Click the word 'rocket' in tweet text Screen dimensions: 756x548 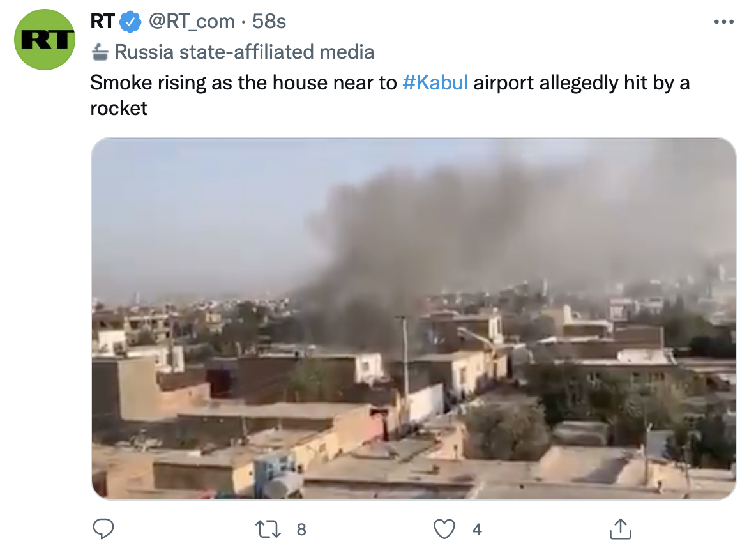[119, 109]
